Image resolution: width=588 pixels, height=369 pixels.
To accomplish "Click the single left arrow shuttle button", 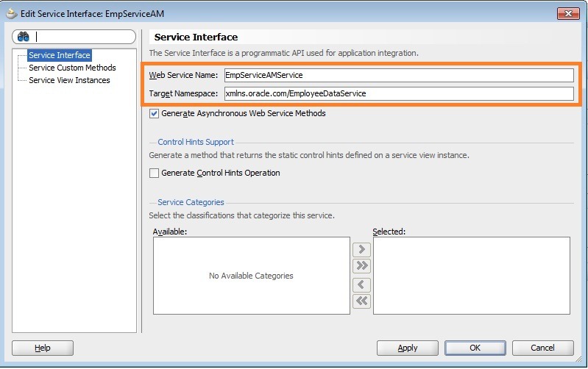I will click(x=361, y=284).
